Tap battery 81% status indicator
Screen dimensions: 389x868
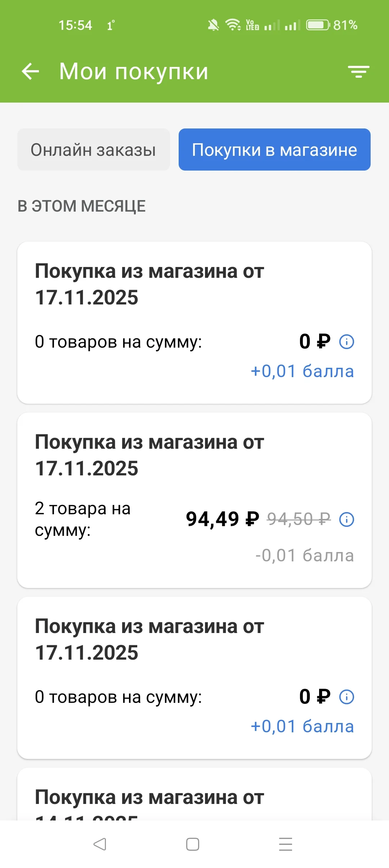point(332,25)
